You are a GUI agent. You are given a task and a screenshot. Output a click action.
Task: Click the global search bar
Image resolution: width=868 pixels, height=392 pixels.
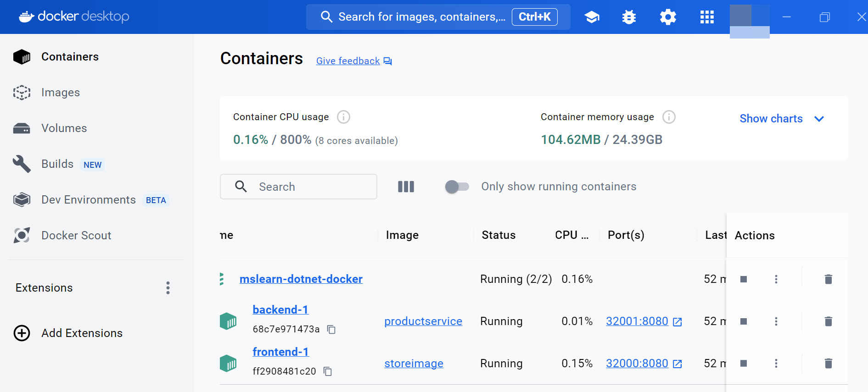coord(438,17)
